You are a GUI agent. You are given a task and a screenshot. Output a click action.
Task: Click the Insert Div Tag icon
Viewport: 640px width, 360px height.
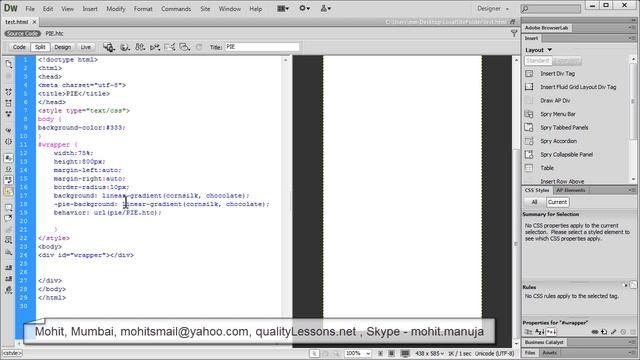(529, 73)
